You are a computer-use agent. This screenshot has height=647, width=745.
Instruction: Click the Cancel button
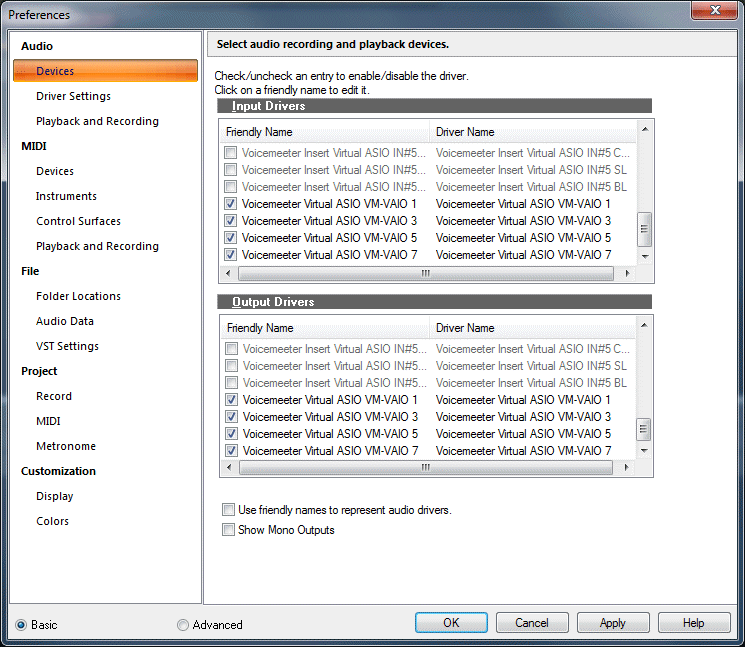pyautogui.click(x=532, y=623)
